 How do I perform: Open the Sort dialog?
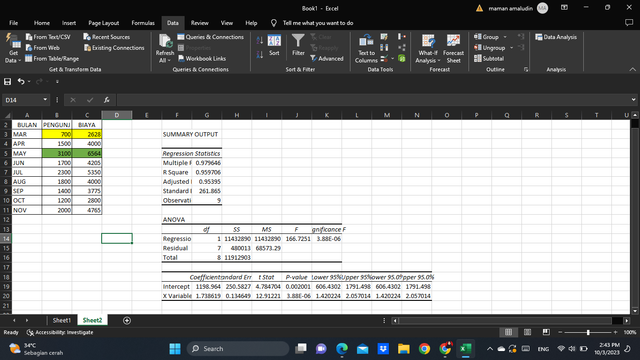[x=274, y=45]
